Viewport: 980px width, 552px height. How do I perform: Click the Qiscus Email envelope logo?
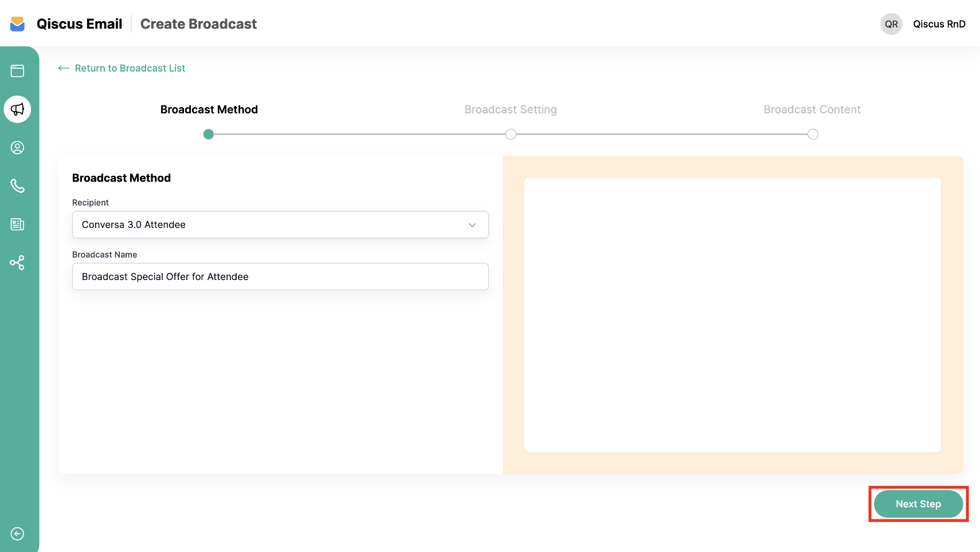18,24
